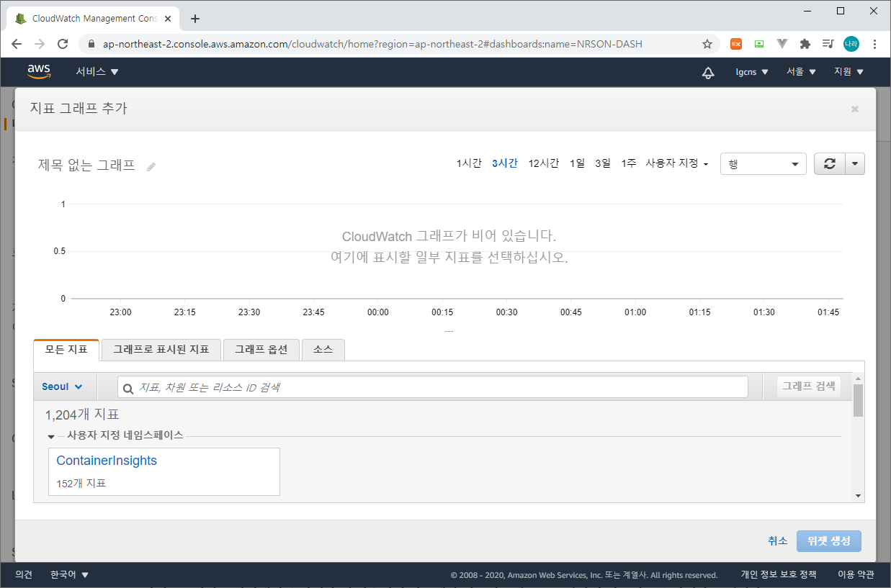Screen dimensions: 891x588
Task: Click the 의견 feedback link
Action: 24,575
